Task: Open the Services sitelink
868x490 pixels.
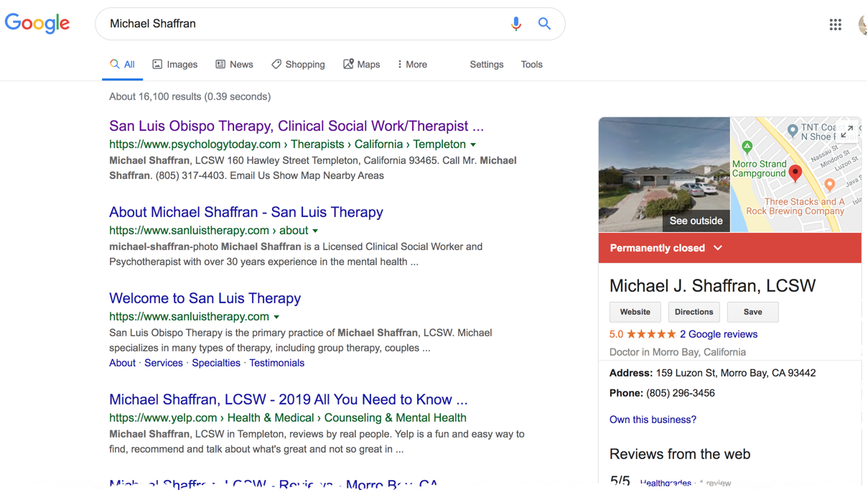Action: pos(164,363)
